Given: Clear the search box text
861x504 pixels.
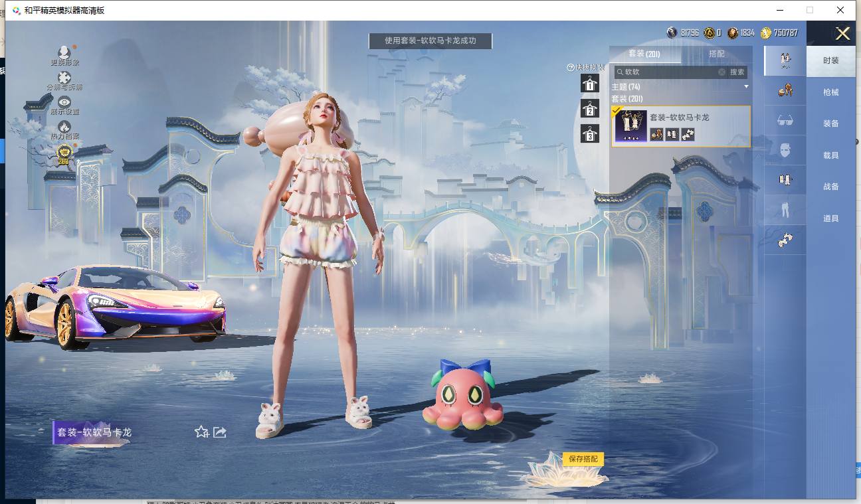Looking at the screenshot, I should pyautogui.click(x=721, y=72).
